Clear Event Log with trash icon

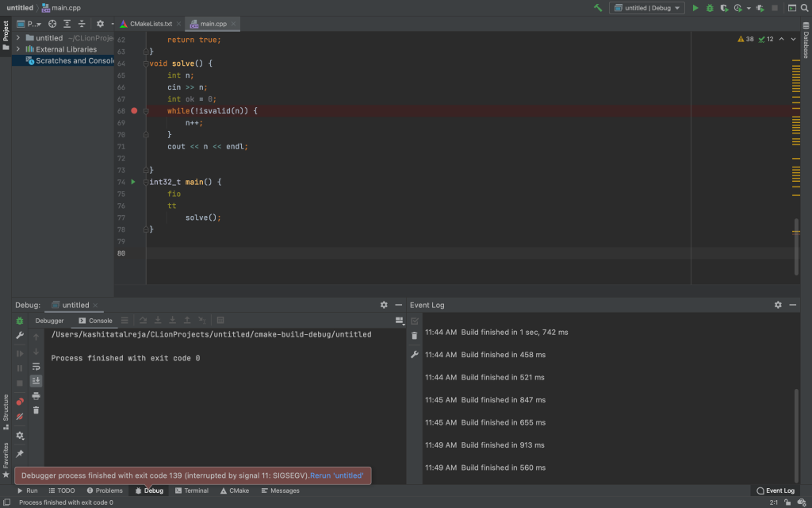(x=414, y=336)
